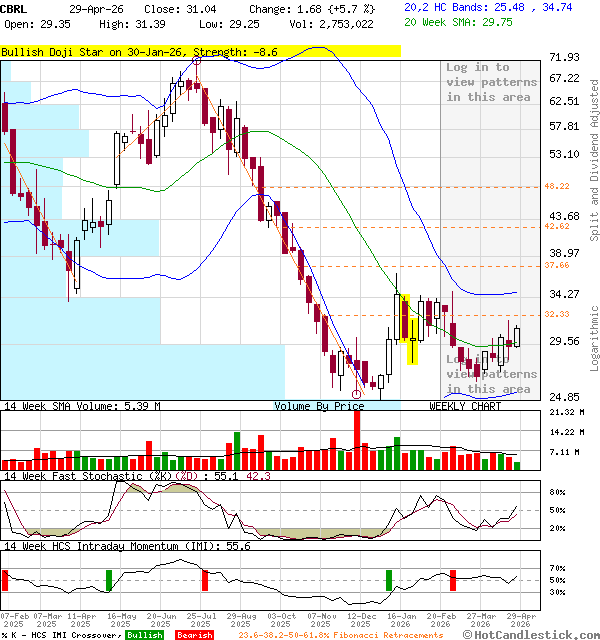The width and height of the screenshot is (600, 640).
Task: Click lower 'Log in to view patterns' message
Action: [491, 374]
